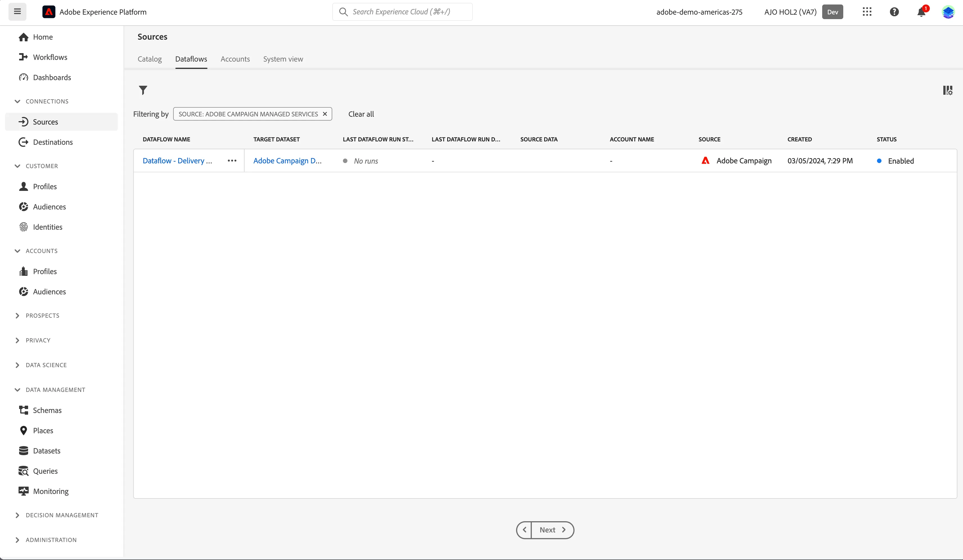This screenshot has height=560, width=963.
Task: Open the Dataflow - Delivery link
Action: tap(177, 161)
